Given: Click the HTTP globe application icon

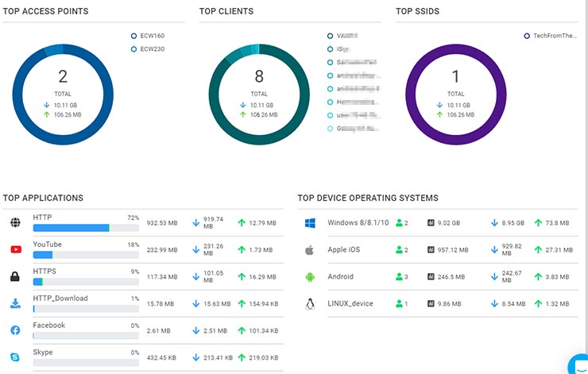Looking at the screenshot, I should coord(15,223).
